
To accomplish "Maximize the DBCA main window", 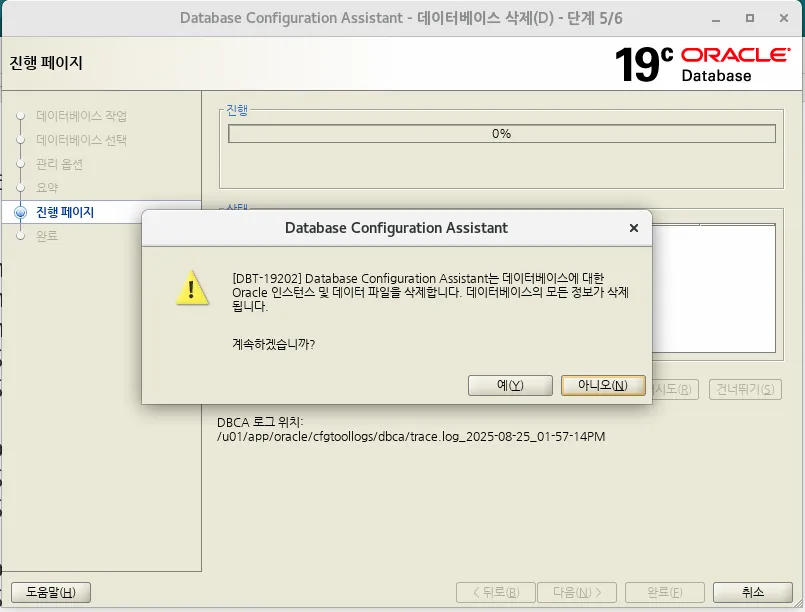I will 750,18.
